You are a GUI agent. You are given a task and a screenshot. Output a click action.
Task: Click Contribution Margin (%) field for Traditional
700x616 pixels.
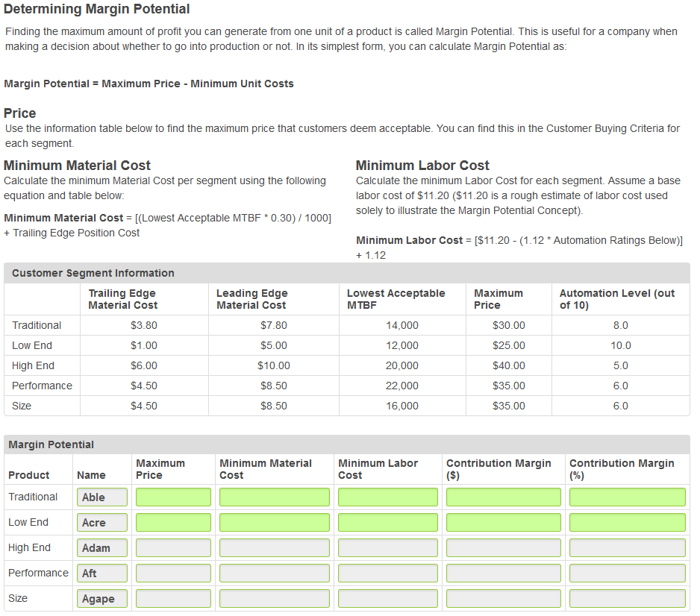coord(627,497)
